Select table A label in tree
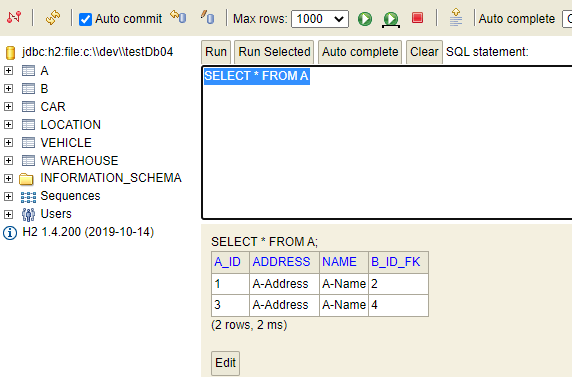The image size is (572, 377). point(45,70)
